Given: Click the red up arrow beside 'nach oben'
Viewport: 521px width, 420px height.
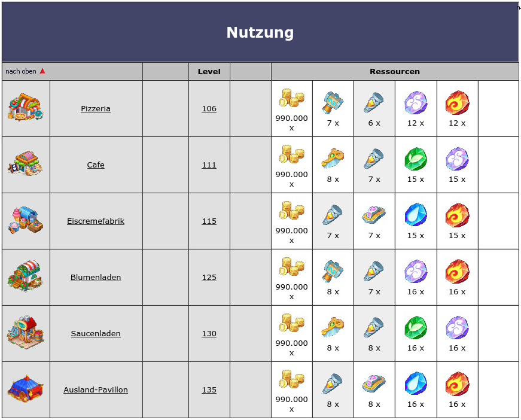Looking at the screenshot, I should 42,71.
